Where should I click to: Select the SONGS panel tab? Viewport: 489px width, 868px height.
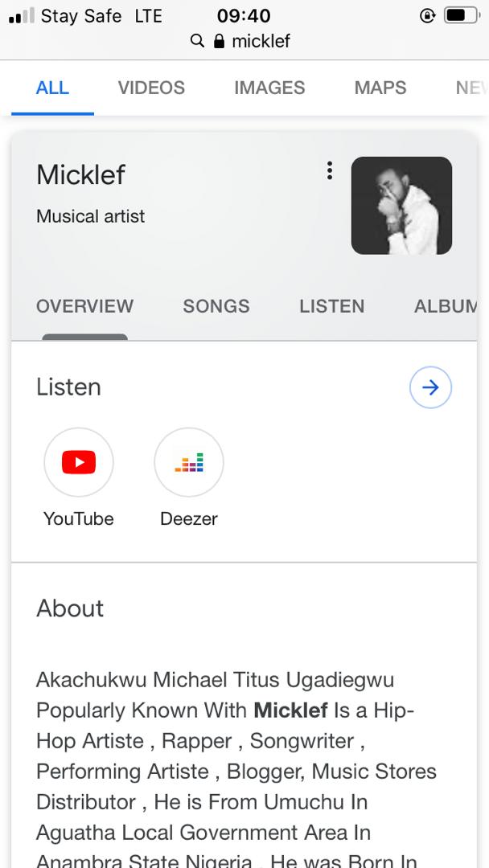coord(216,306)
